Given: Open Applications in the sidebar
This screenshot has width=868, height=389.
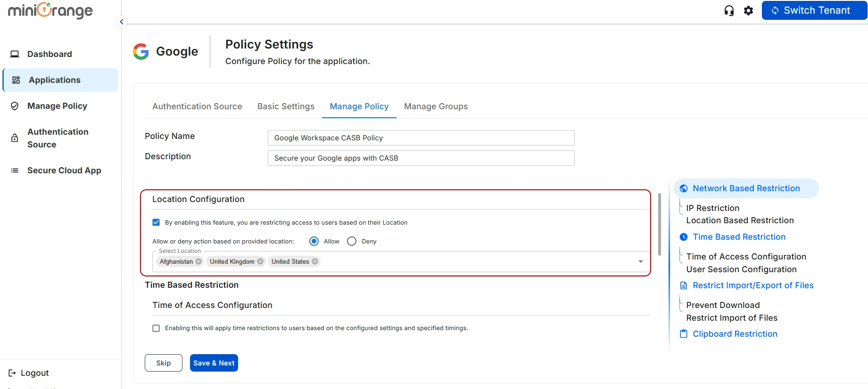Looking at the screenshot, I should pyautogui.click(x=60, y=80).
